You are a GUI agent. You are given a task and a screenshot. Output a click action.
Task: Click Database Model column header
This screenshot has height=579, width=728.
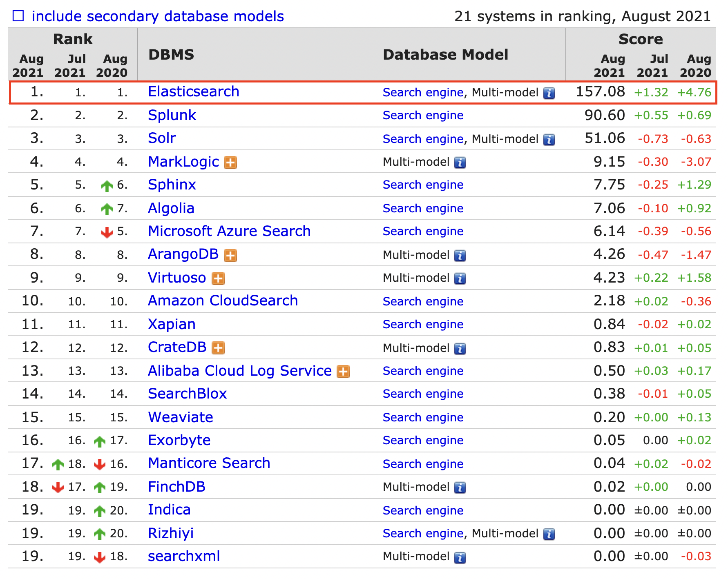tap(445, 54)
